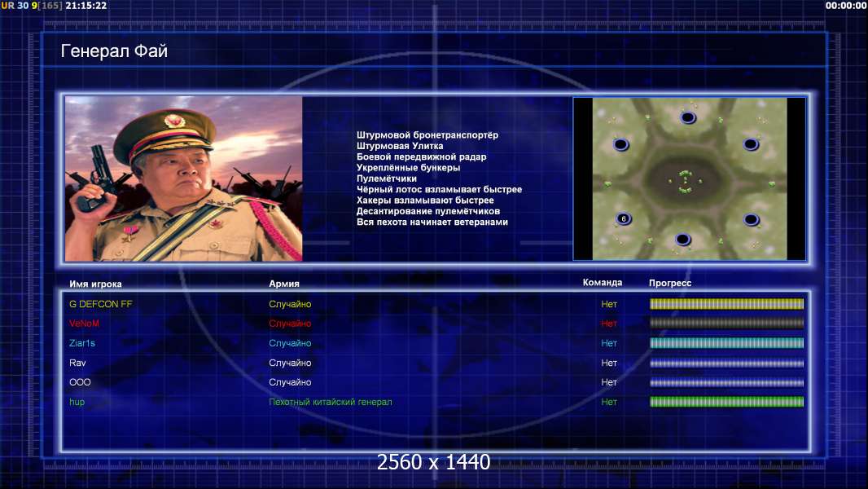
Task: Select the start position marker numbered 6
Action: click(624, 218)
